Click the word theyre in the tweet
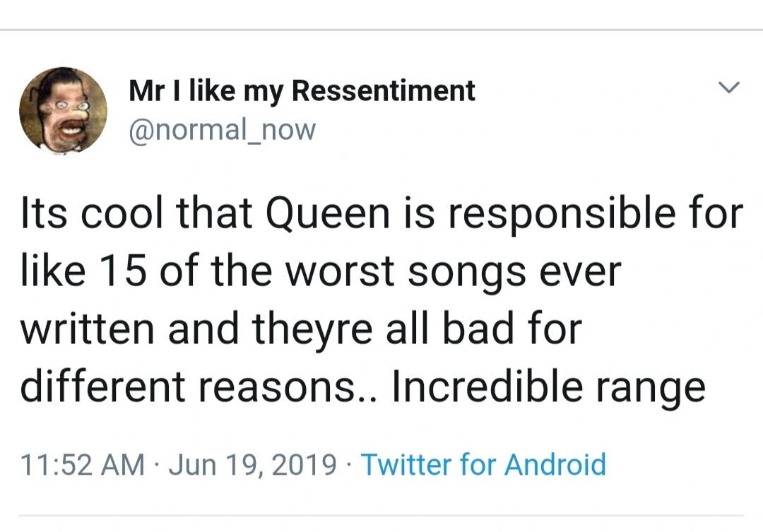The image size is (763, 532). 312,329
